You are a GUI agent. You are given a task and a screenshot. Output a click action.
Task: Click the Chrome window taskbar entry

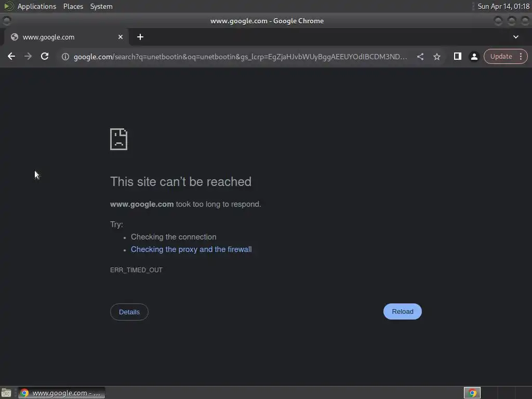point(62,393)
